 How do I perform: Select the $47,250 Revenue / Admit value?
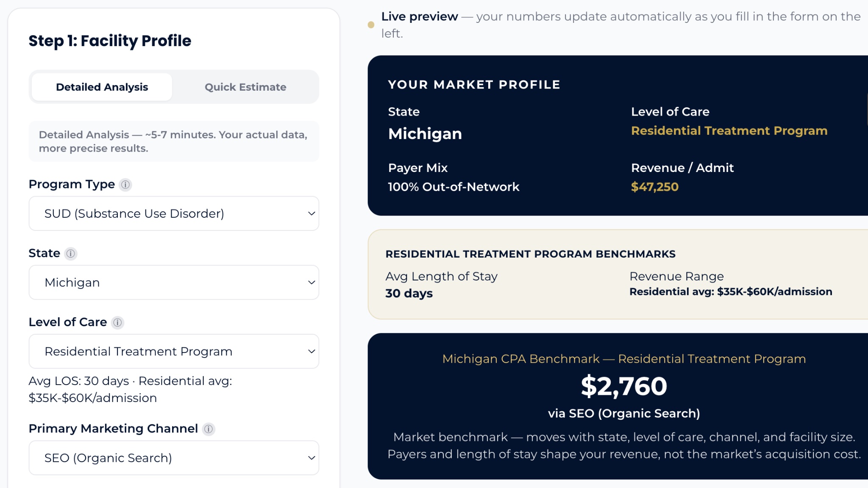coord(655,187)
